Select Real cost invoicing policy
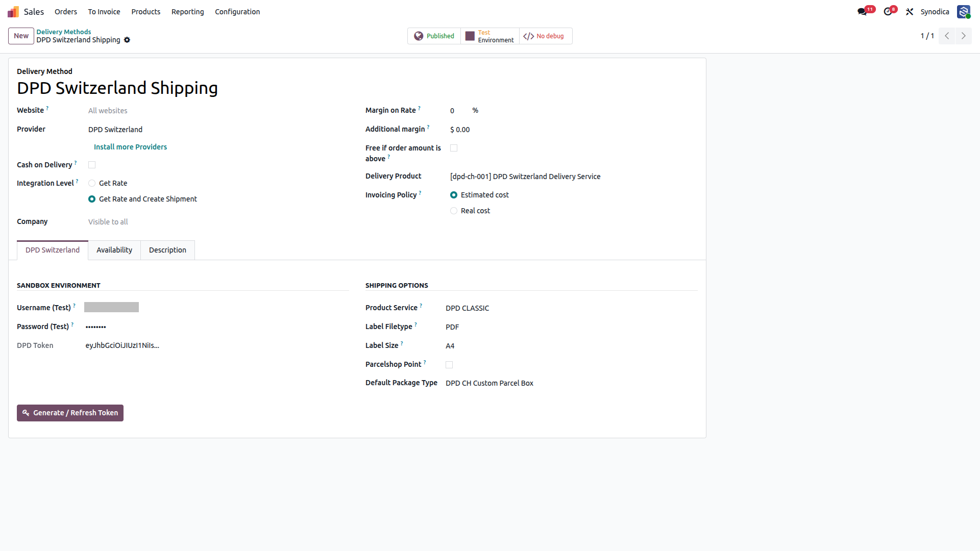Image resolution: width=980 pixels, height=551 pixels. point(454,211)
